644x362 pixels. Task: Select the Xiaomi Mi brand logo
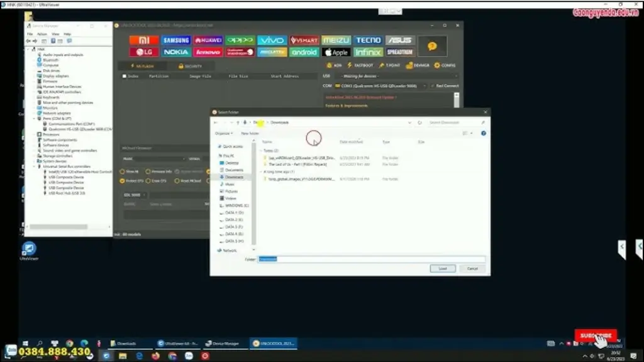click(x=144, y=40)
